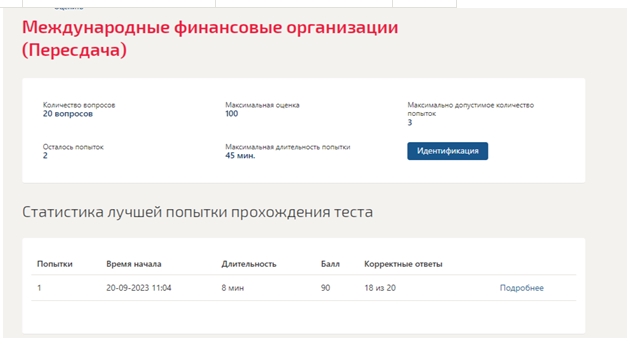This screenshot has width=631, height=360.
Task: Click the Балл column header
Action: 330,264
